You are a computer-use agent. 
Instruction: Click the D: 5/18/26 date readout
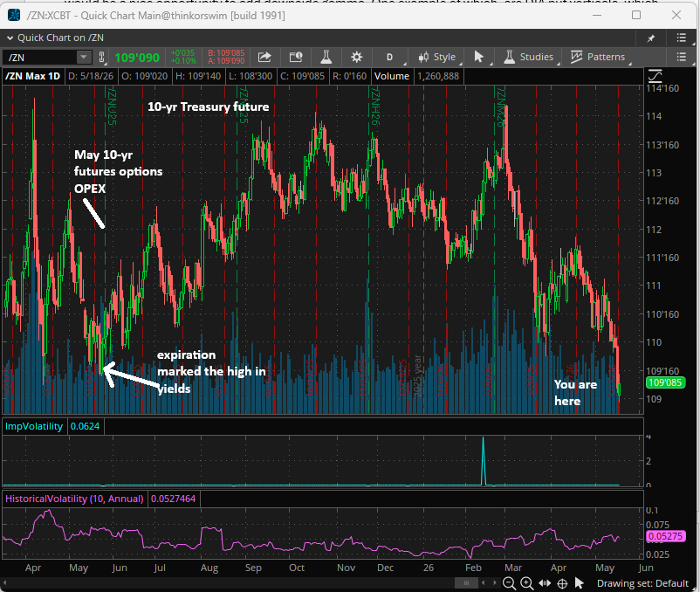click(91, 76)
